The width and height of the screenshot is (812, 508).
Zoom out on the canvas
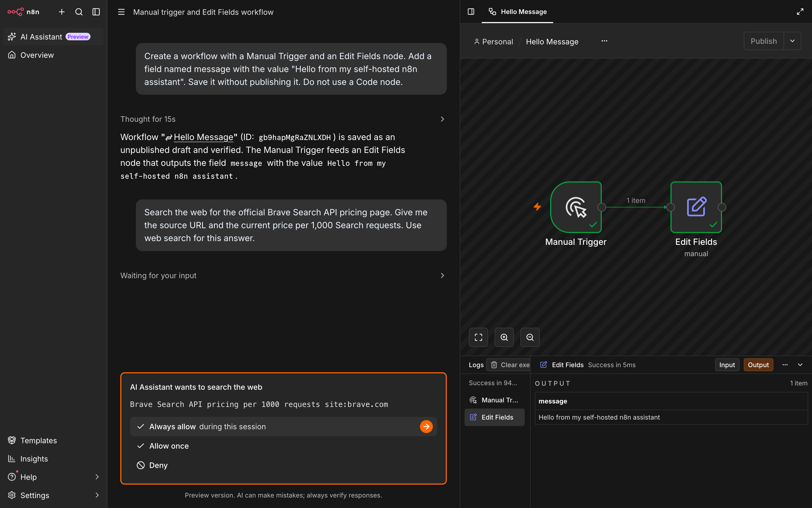click(x=530, y=337)
